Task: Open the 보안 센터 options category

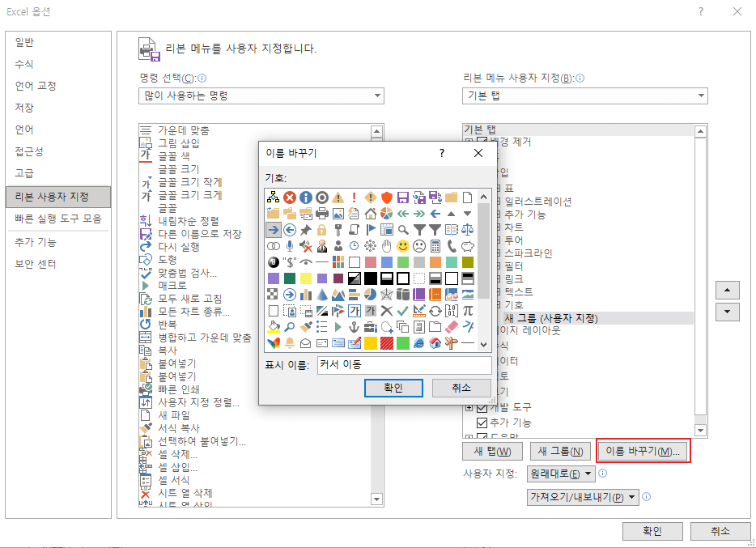Action: [x=36, y=264]
